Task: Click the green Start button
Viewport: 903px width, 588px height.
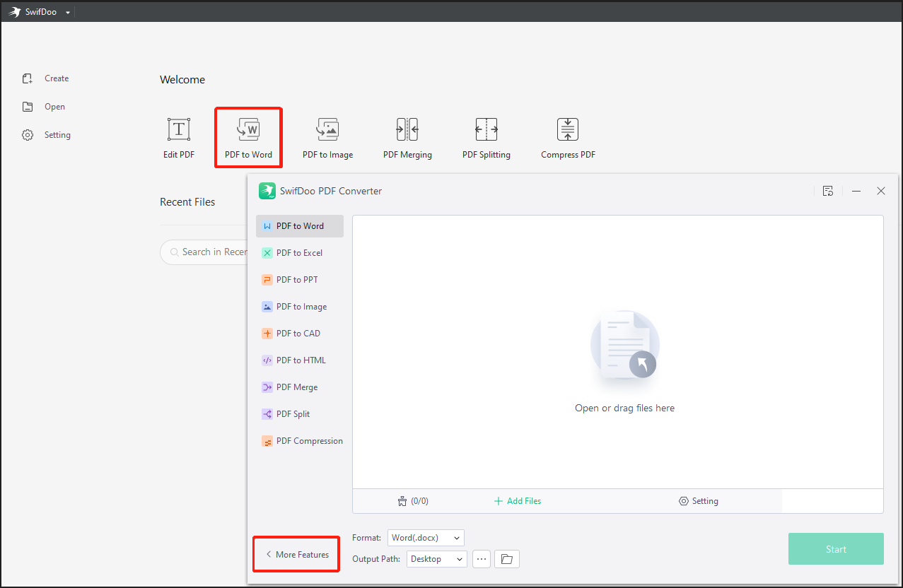Action: click(x=836, y=549)
